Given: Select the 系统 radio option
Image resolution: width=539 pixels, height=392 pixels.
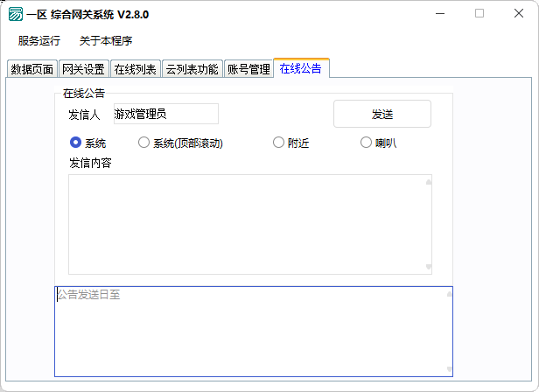Looking at the screenshot, I should click(x=76, y=143).
